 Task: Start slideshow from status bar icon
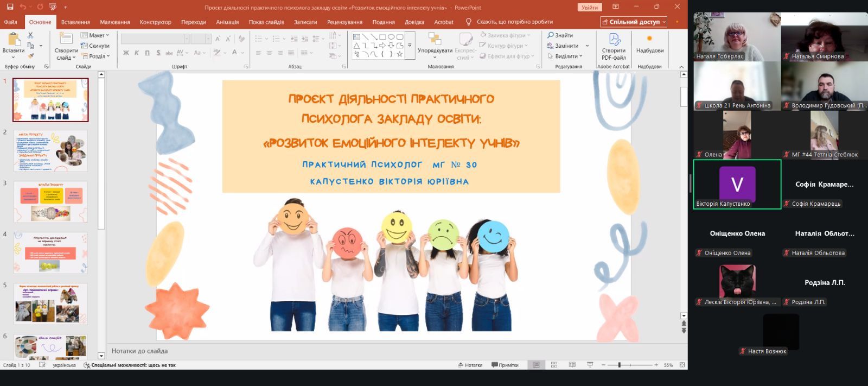click(x=590, y=365)
